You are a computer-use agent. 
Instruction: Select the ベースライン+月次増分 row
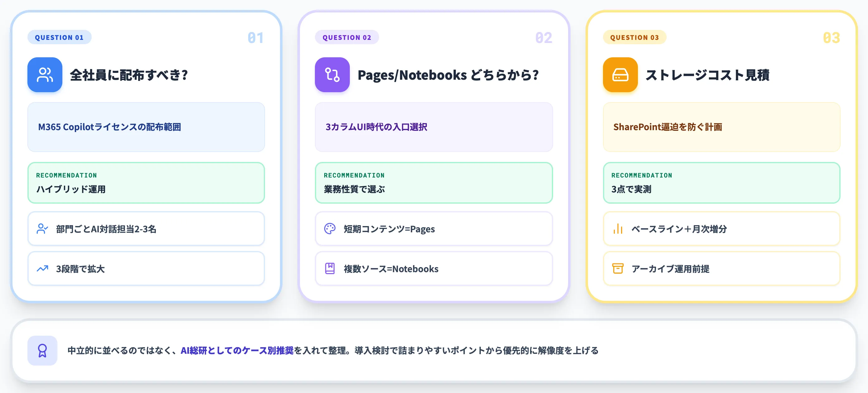[x=721, y=229]
